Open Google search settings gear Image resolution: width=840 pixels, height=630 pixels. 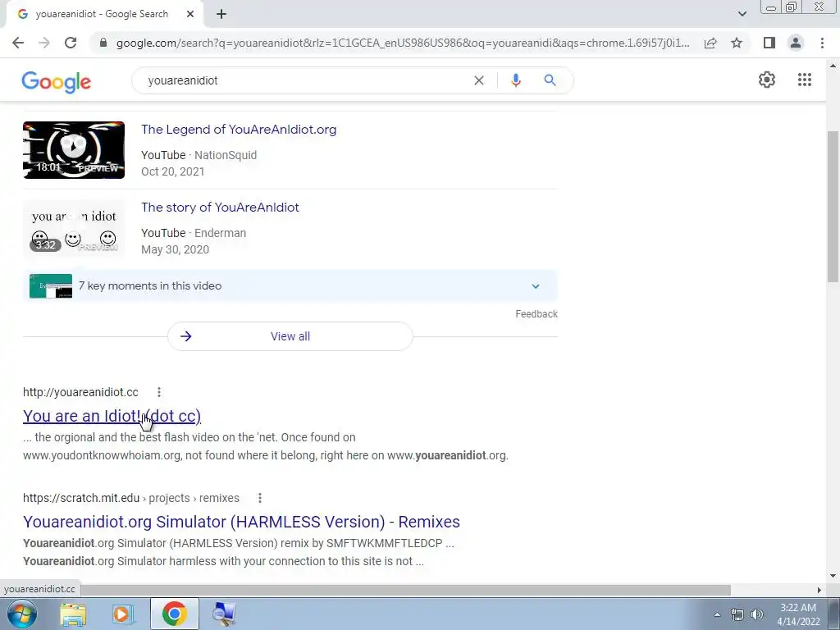tap(767, 80)
